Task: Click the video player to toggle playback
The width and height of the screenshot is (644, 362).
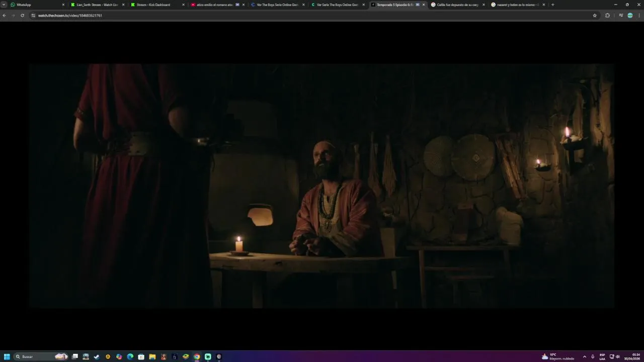Action: pyautogui.click(x=322, y=186)
